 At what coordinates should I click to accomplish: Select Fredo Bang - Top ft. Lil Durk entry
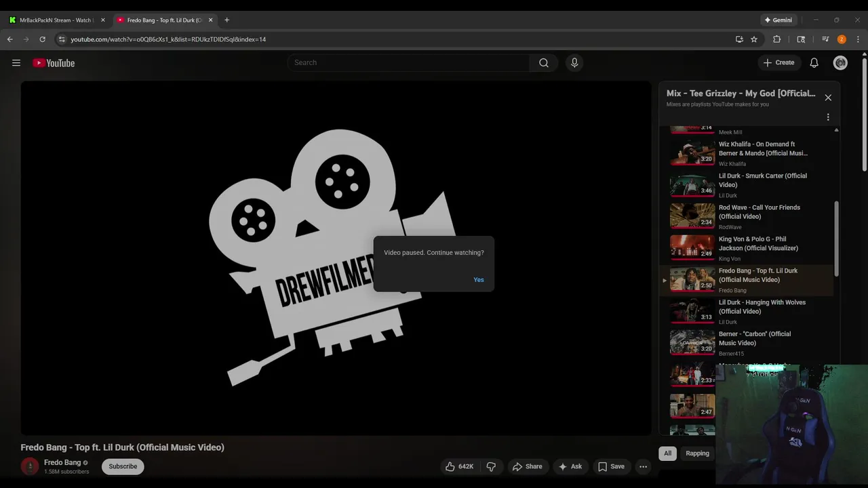[x=747, y=280]
